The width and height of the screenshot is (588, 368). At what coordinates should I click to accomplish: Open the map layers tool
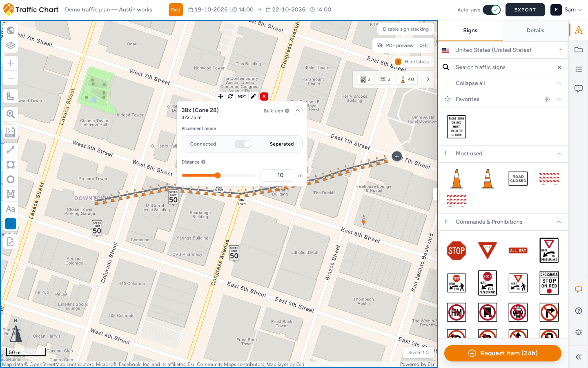[11, 45]
